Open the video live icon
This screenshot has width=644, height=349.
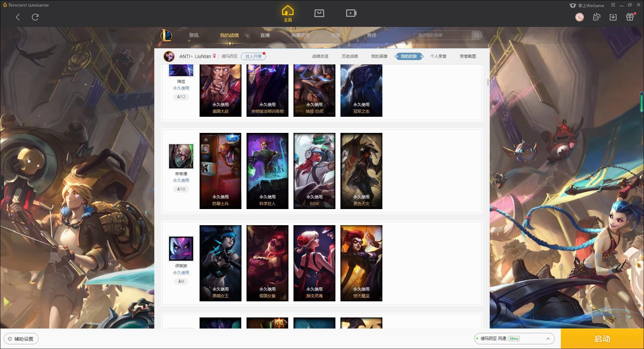[x=351, y=13]
